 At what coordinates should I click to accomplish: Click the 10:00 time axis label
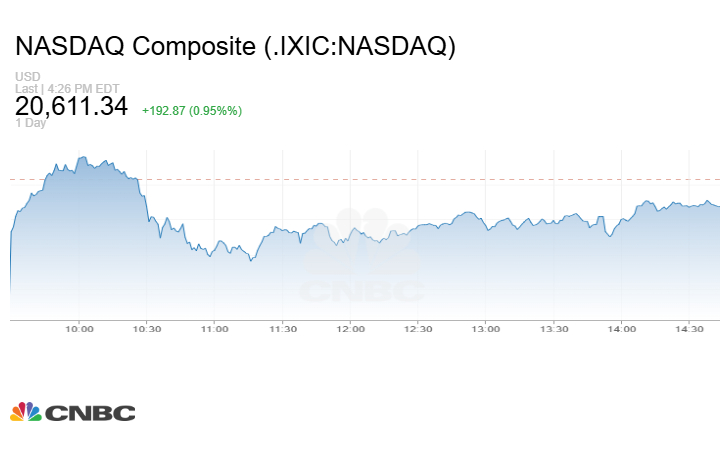point(79,329)
